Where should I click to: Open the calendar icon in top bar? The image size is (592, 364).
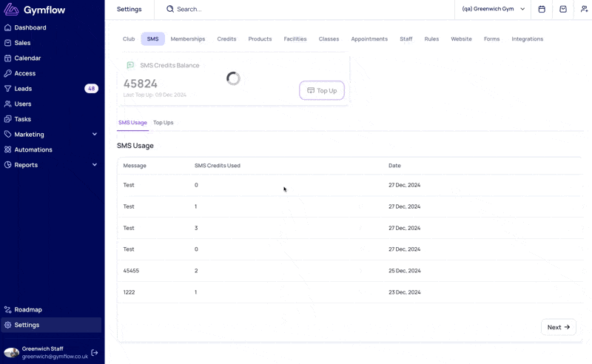coord(542,9)
